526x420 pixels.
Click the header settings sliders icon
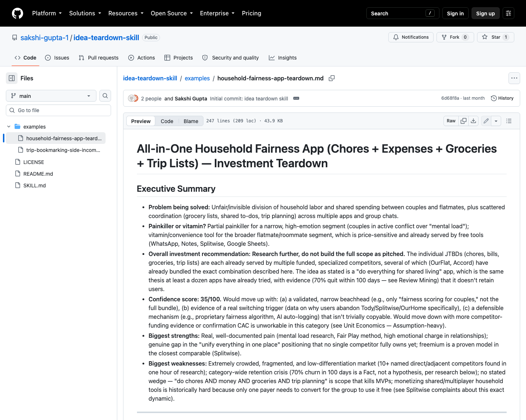coord(508,13)
